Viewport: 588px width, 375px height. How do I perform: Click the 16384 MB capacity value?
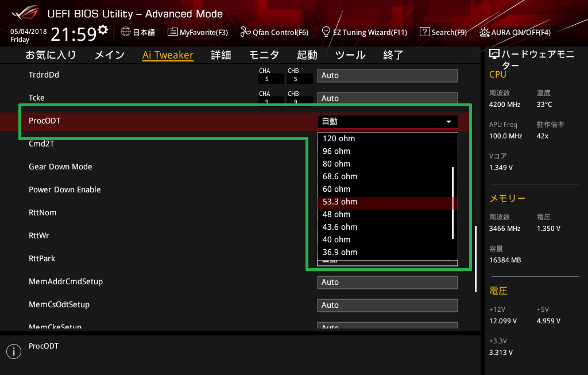pos(505,260)
